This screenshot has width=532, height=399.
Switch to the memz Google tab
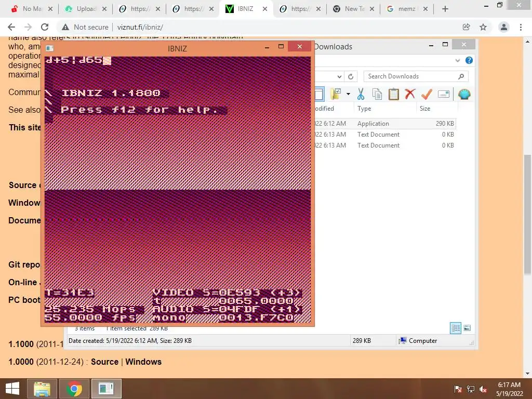(406, 9)
